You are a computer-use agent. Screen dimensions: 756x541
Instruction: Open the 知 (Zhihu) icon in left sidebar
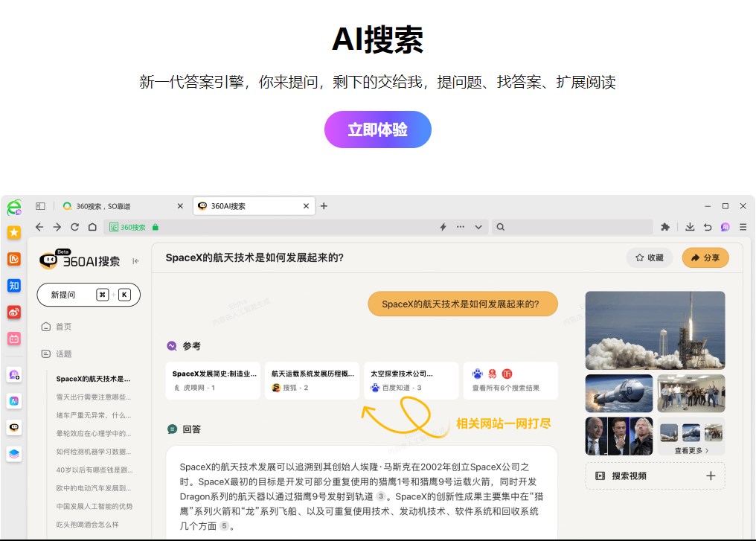14,285
